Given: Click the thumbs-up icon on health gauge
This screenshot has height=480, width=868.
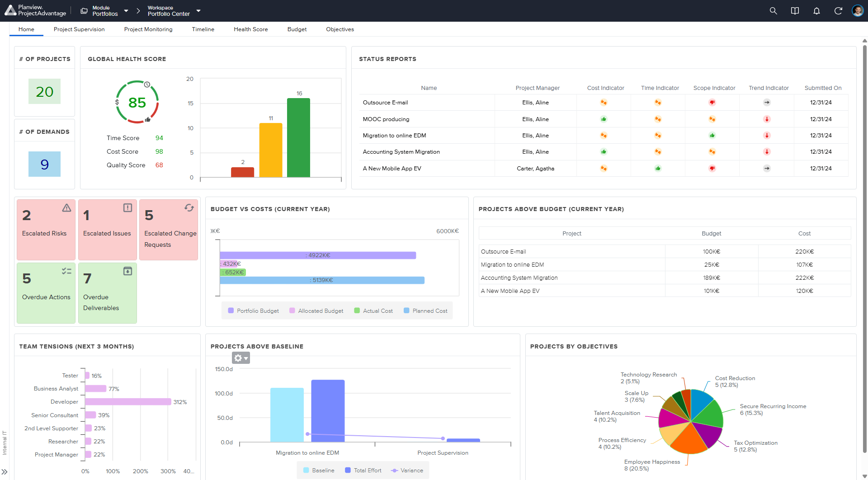Looking at the screenshot, I should point(147,120).
